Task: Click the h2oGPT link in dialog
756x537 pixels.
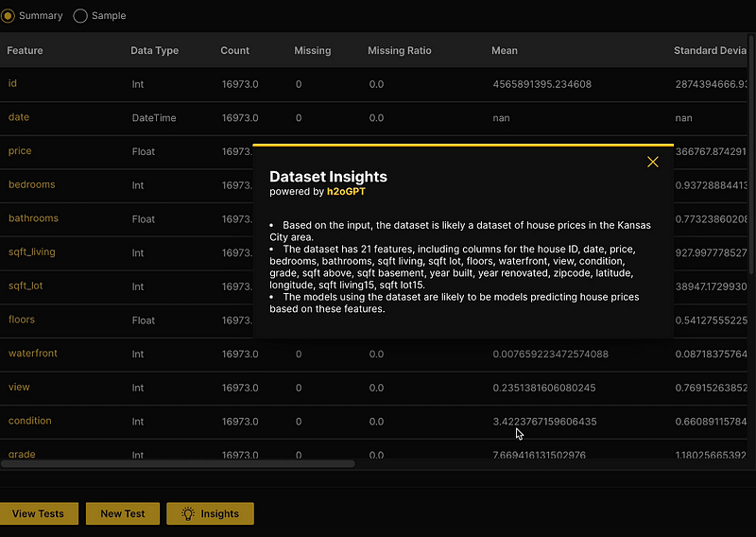Action: (x=346, y=191)
